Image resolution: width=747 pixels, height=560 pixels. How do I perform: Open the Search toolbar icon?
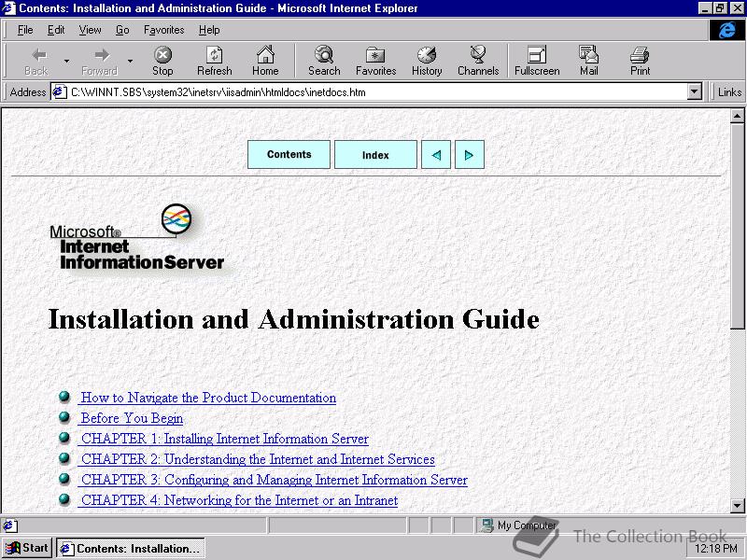click(x=324, y=55)
